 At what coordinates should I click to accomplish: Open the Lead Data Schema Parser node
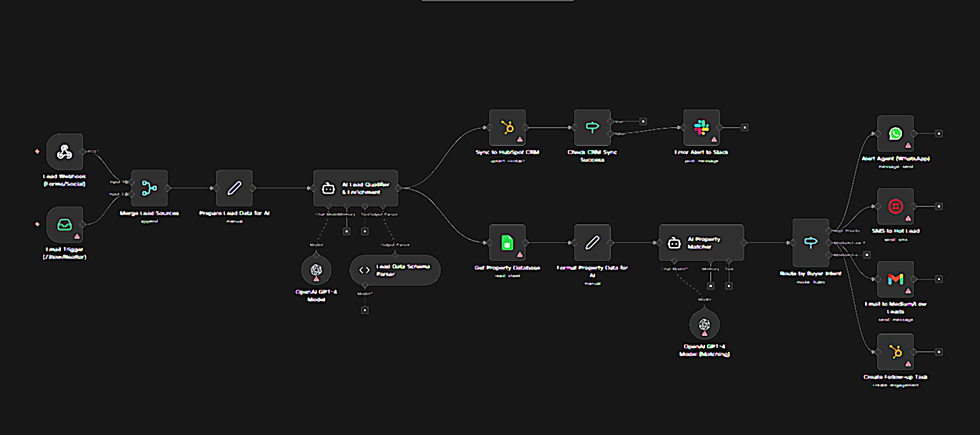[x=394, y=269]
